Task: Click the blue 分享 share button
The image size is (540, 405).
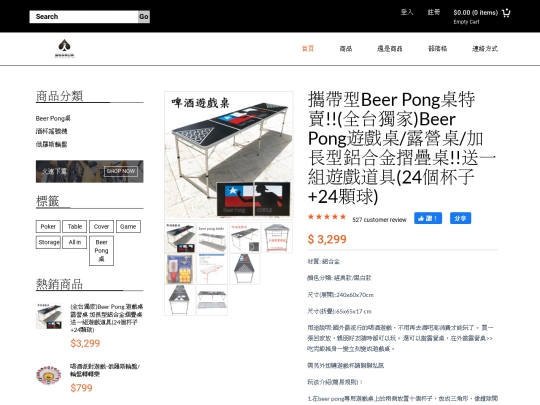Action: [460, 218]
